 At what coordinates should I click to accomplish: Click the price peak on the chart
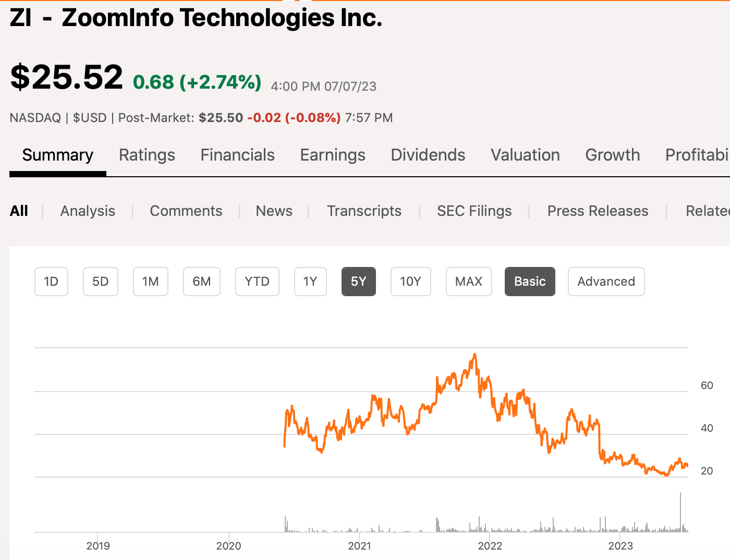(475, 355)
